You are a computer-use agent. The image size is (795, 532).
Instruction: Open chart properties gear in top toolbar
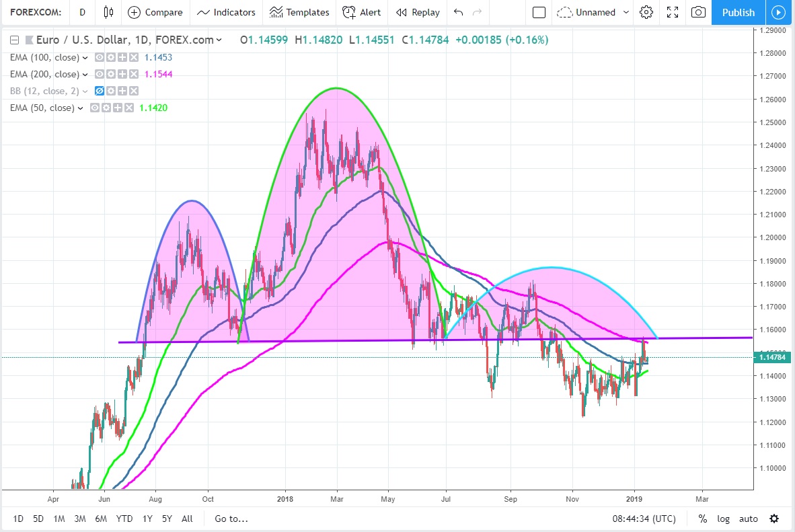[x=646, y=12]
